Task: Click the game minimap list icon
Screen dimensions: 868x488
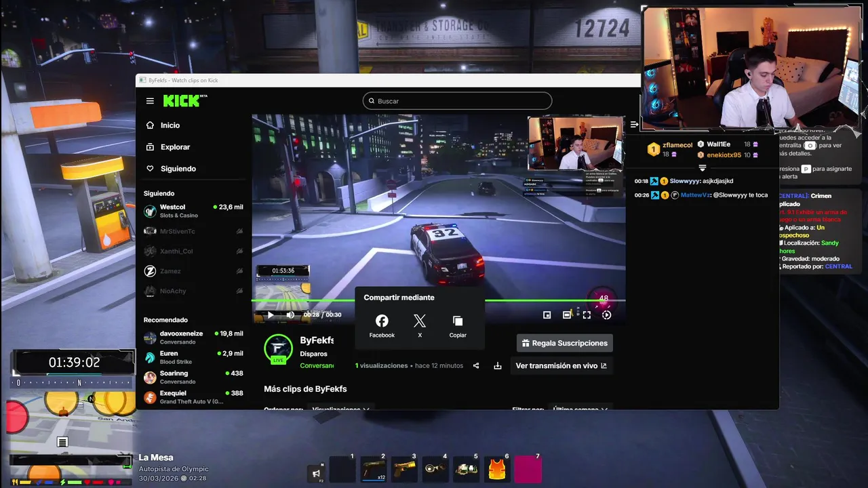Action: click(62, 443)
